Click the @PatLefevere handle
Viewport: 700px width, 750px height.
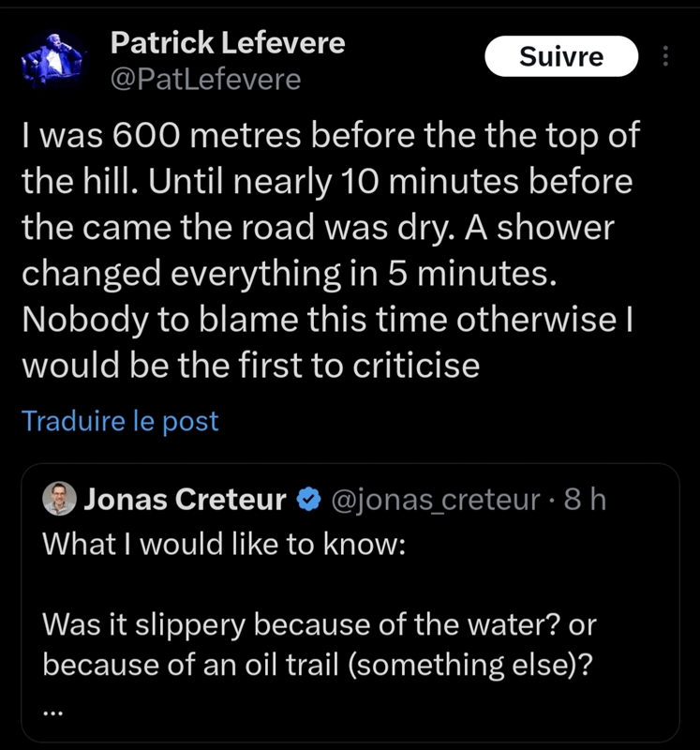click(205, 81)
